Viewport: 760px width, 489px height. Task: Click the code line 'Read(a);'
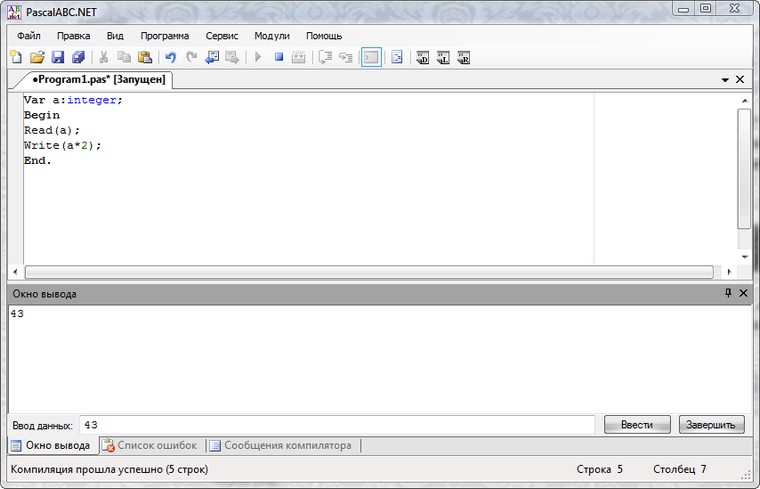coord(52,130)
